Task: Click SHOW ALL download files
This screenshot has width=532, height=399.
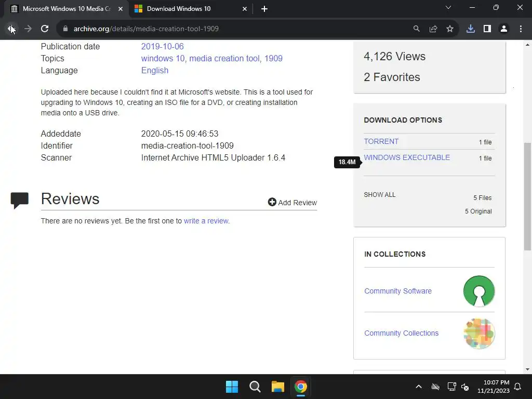Action: coord(380,195)
